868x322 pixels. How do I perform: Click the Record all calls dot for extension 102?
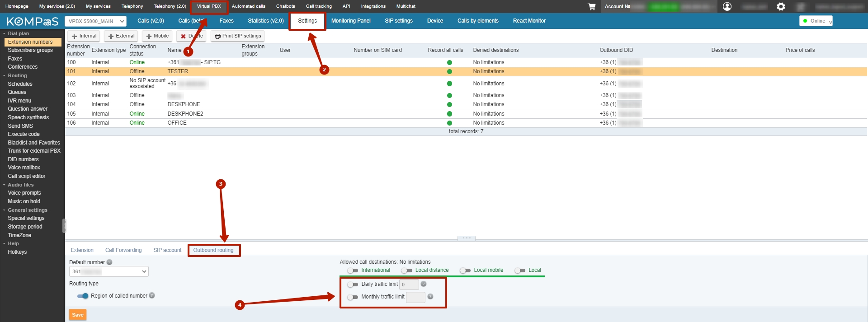coord(449,84)
